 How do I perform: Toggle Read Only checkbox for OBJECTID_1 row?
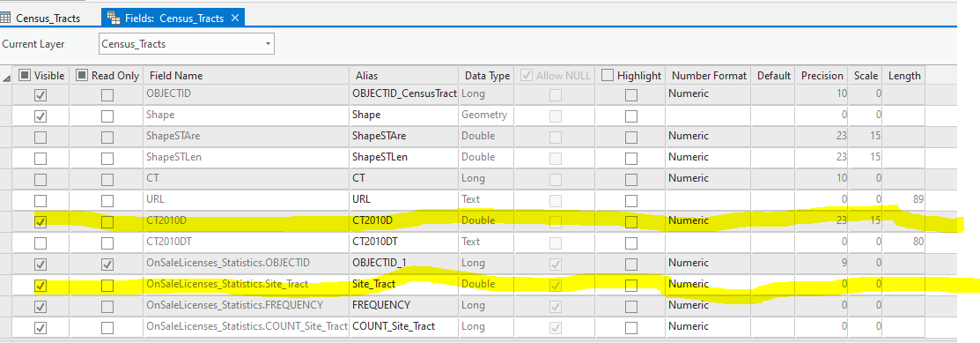pos(107,265)
